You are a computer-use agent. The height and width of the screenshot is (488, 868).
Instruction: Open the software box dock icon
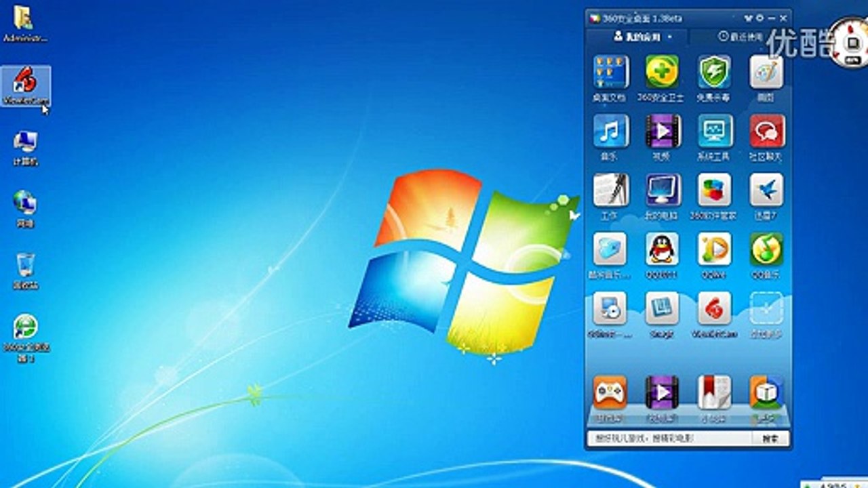click(x=766, y=392)
